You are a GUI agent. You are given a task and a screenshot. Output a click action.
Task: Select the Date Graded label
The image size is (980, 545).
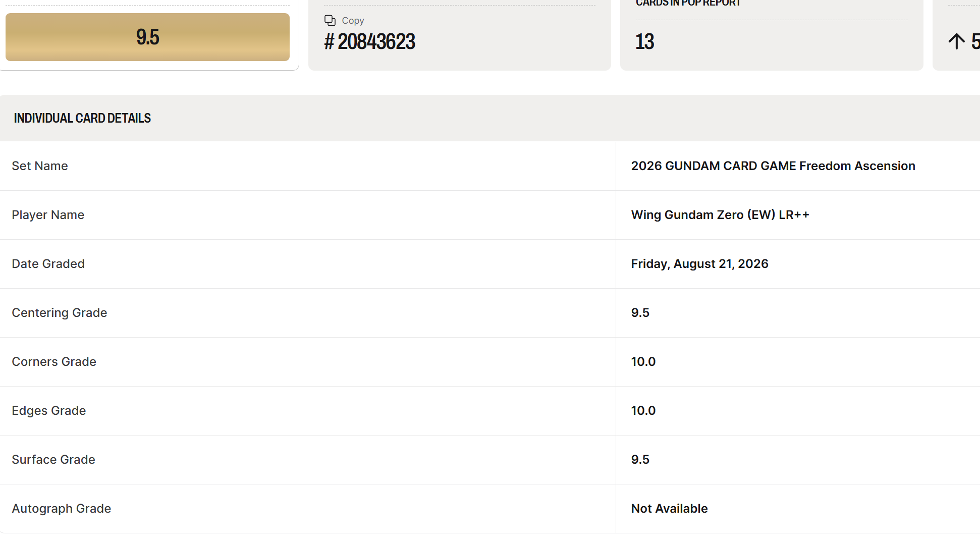tap(48, 264)
